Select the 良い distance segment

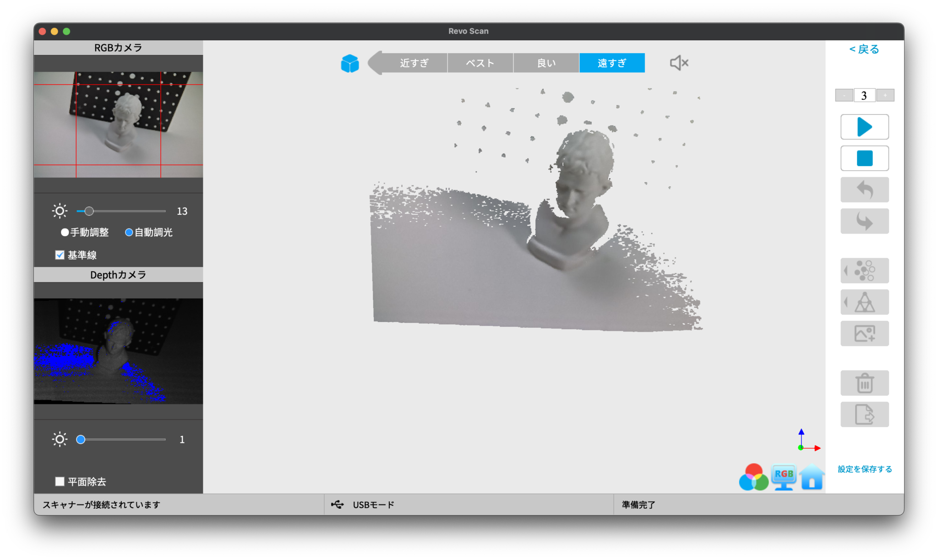click(x=546, y=63)
